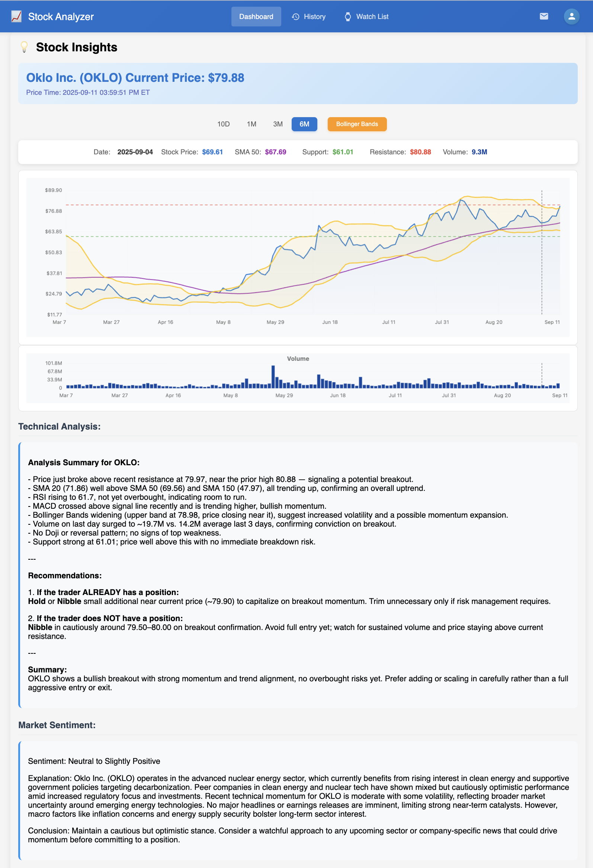Open the user profile avatar icon
The image size is (593, 868).
[x=571, y=16]
